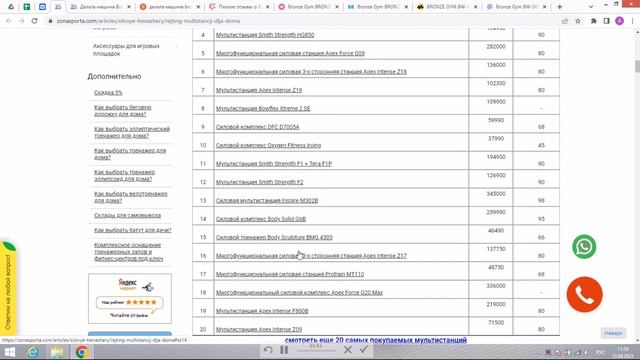Open 'Склады для самовывоза' sidebar link
640x360 pixels.
(127, 215)
